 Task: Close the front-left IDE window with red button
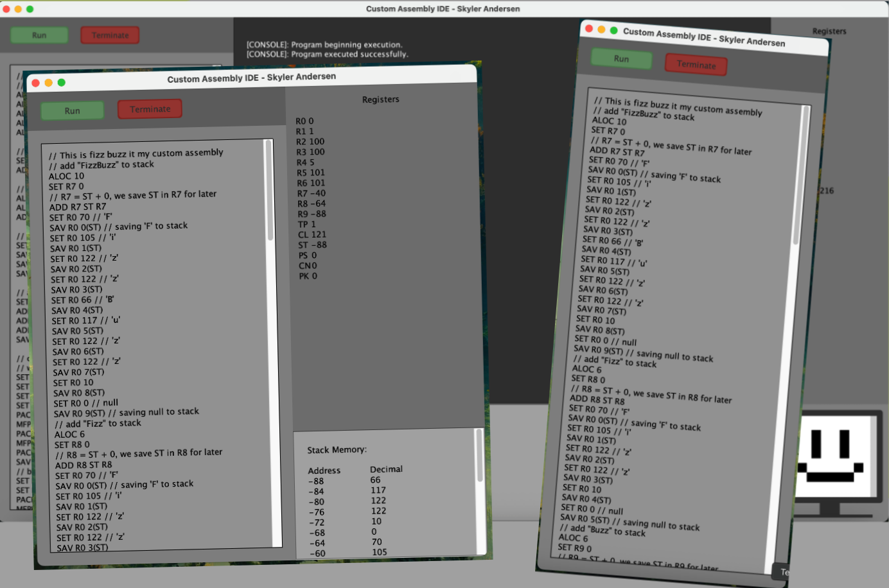36,83
